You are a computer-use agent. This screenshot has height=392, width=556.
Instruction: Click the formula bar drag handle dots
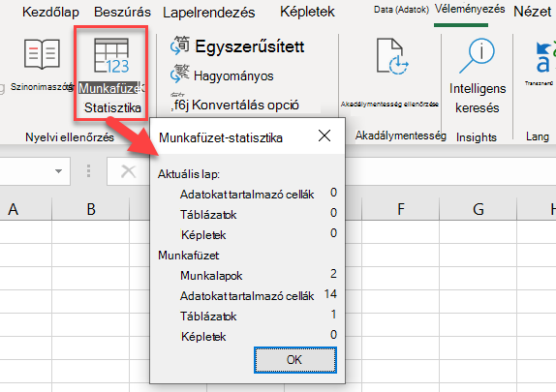click(89, 171)
